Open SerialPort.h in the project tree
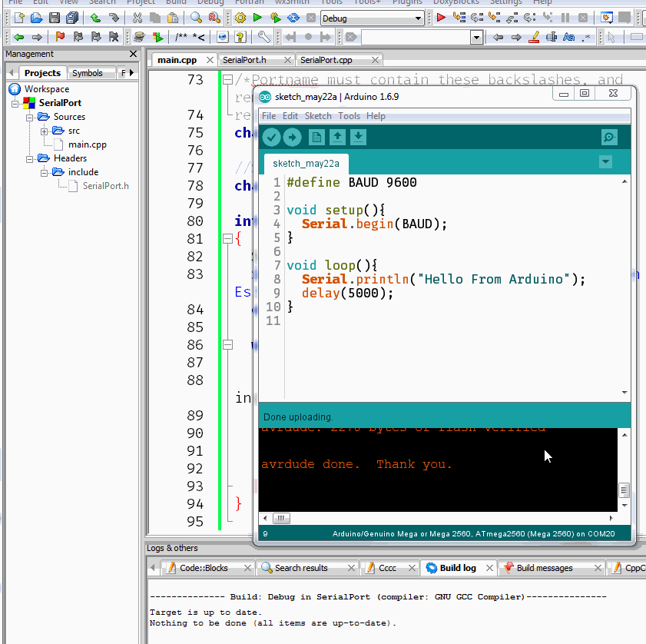This screenshot has height=644, width=646. coord(105,186)
